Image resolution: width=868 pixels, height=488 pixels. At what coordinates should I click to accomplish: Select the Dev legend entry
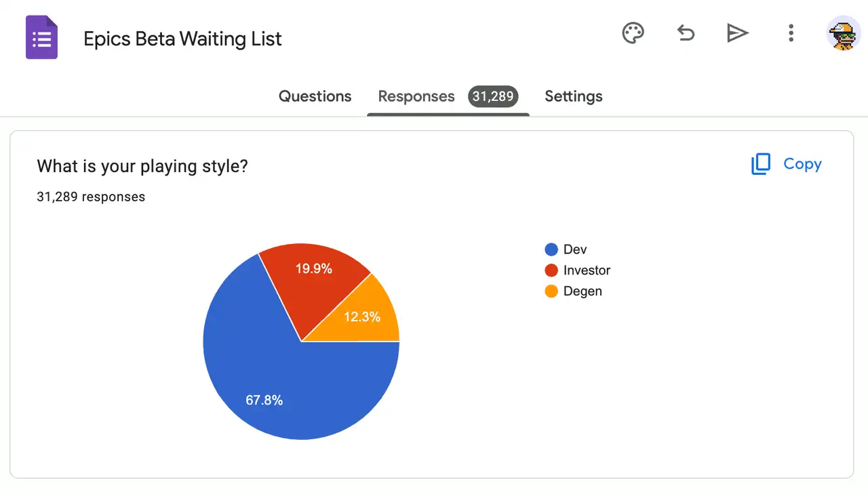coord(575,249)
